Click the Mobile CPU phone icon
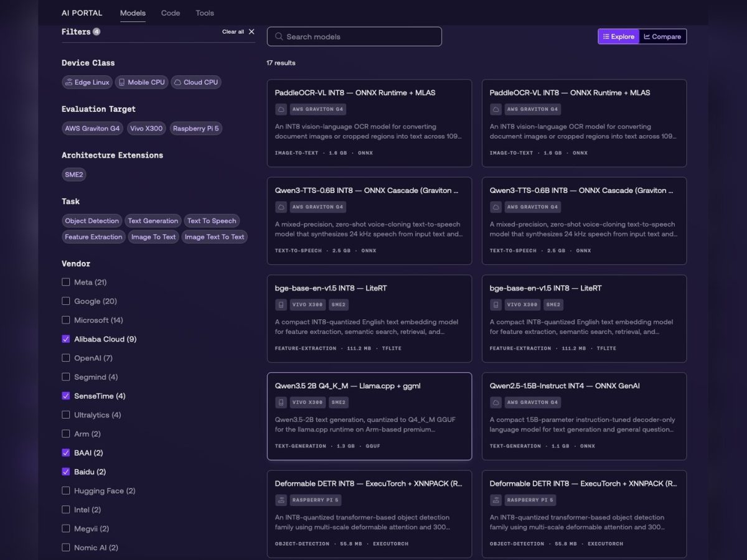747x560 pixels. [122, 82]
